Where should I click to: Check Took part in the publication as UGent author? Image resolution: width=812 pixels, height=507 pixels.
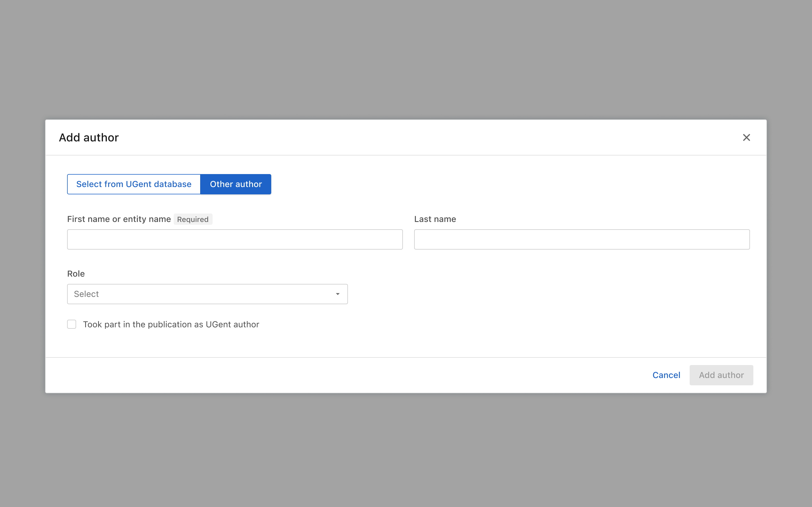click(72, 324)
